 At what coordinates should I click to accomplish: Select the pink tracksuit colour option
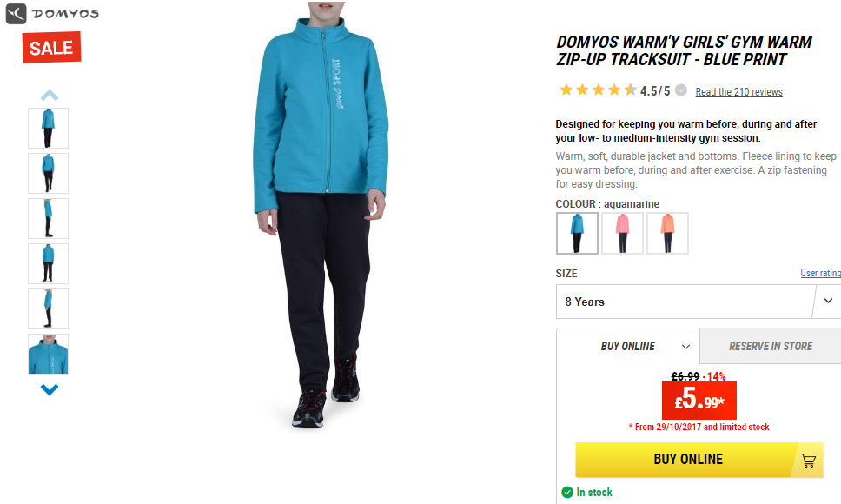click(x=622, y=233)
